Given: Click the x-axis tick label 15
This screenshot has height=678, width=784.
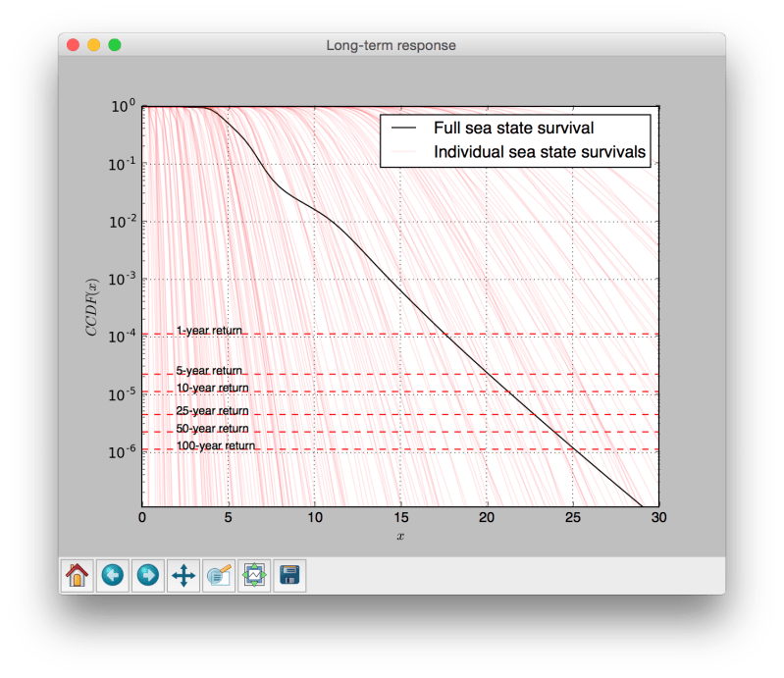Looking at the screenshot, I should (401, 517).
